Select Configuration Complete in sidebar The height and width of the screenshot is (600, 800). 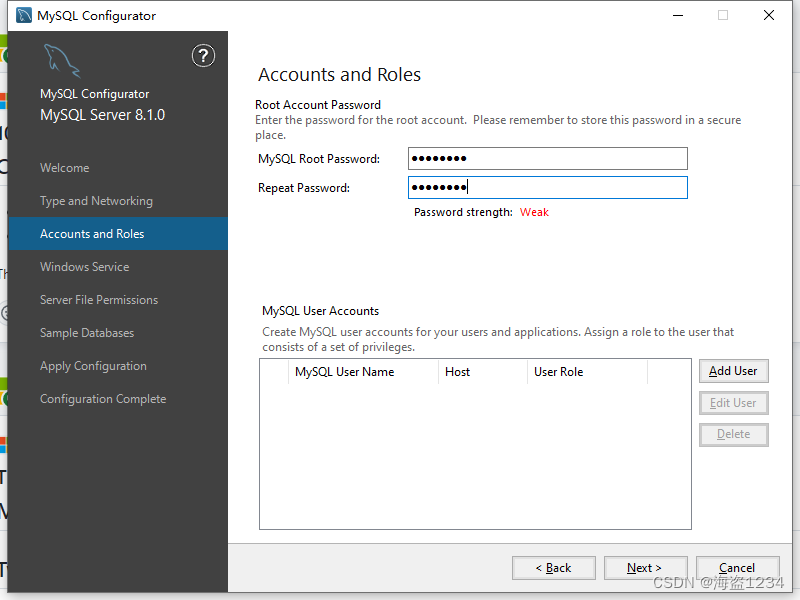(x=103, y=399)
